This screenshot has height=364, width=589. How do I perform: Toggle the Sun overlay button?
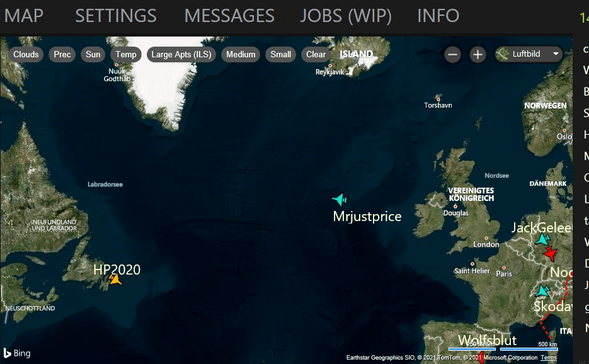click(93, 54)
